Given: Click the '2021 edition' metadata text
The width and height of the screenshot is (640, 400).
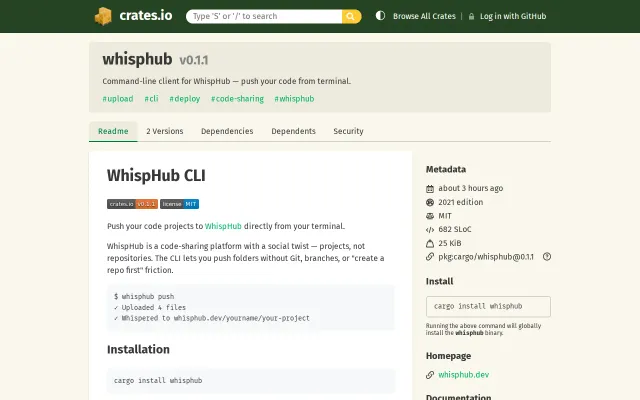Looking at the screenshot, I should tap(460, 202).
